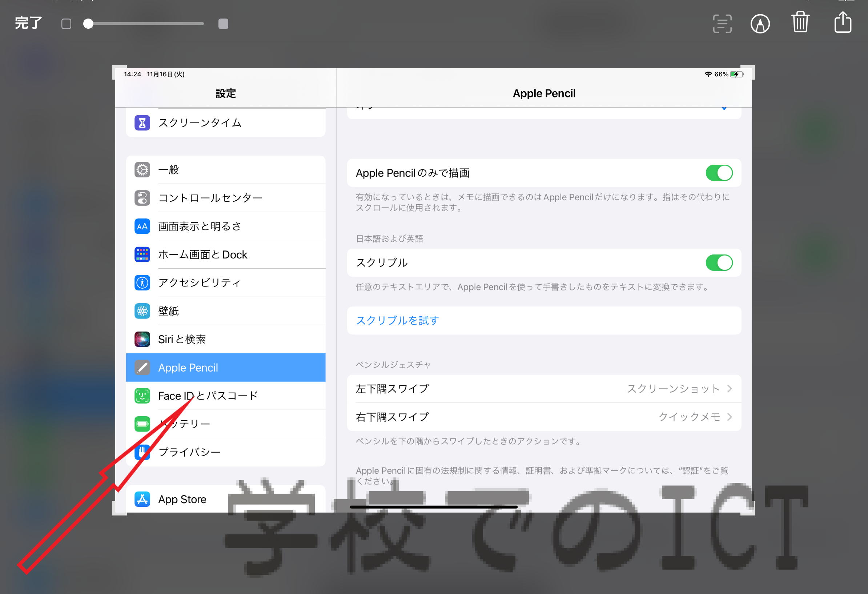Open Siriと検索 settings row

coord(226,339)
